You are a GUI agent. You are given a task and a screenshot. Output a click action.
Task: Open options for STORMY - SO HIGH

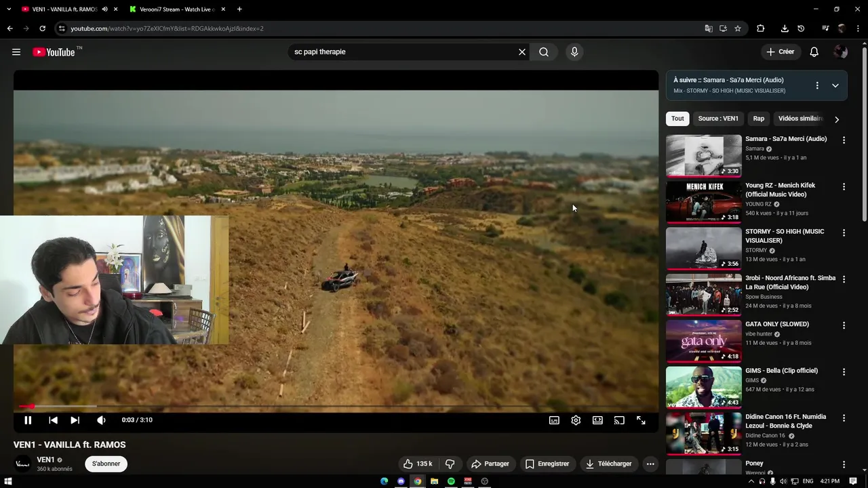(844, 232)
